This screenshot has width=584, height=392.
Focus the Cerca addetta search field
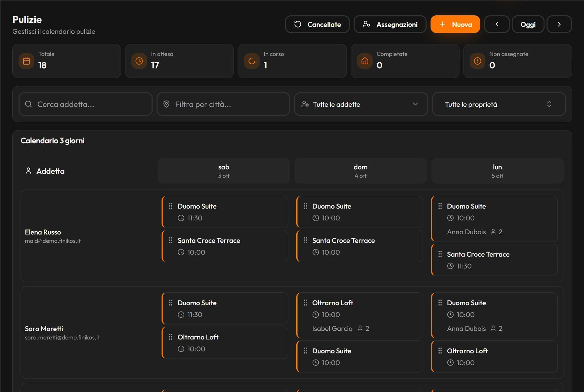pos(86,104)
